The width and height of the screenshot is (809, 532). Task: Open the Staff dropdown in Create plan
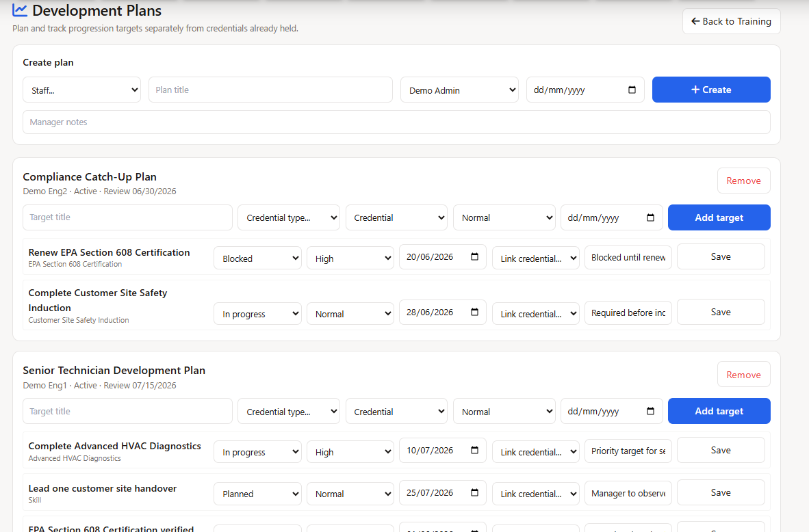(x=82, y=90)
